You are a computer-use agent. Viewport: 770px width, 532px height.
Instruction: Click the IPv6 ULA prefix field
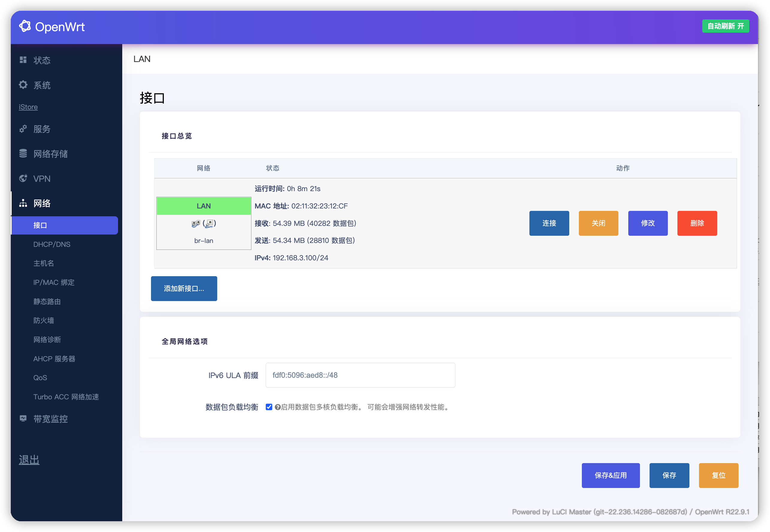pyautogui.click(x=360, y=375)
